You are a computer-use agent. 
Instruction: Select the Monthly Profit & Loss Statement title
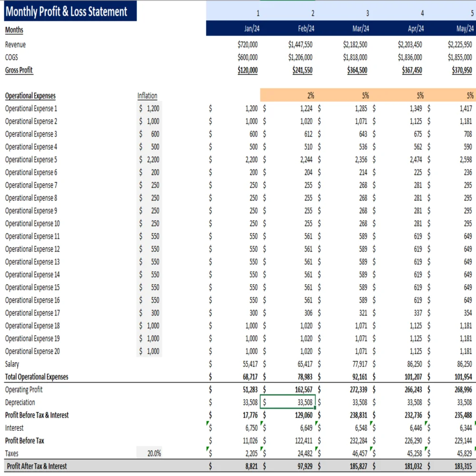tap(67, 12)
